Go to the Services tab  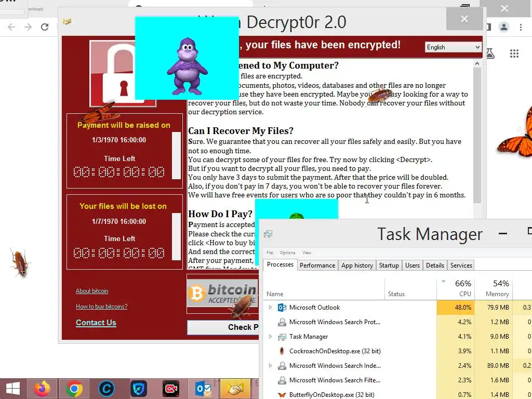[x=461, y=265]
